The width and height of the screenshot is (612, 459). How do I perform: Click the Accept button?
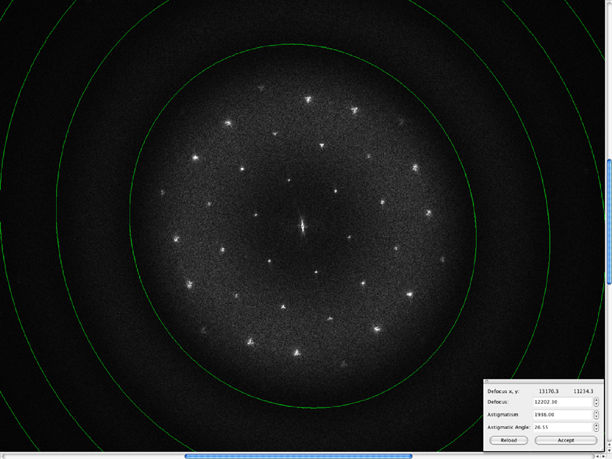566,440
